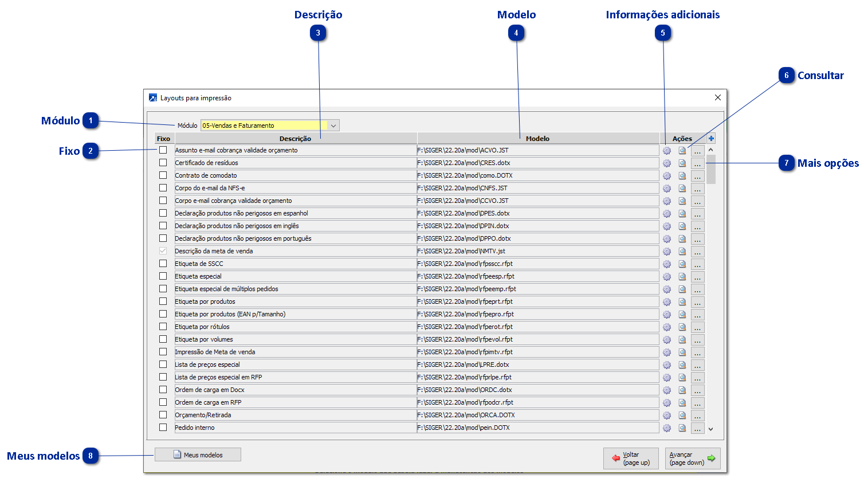Screen dimensions: 868x482
Task: Consult the Declaração produtos não perigosos em espanhol model
Action: click(x=682, y=214)
